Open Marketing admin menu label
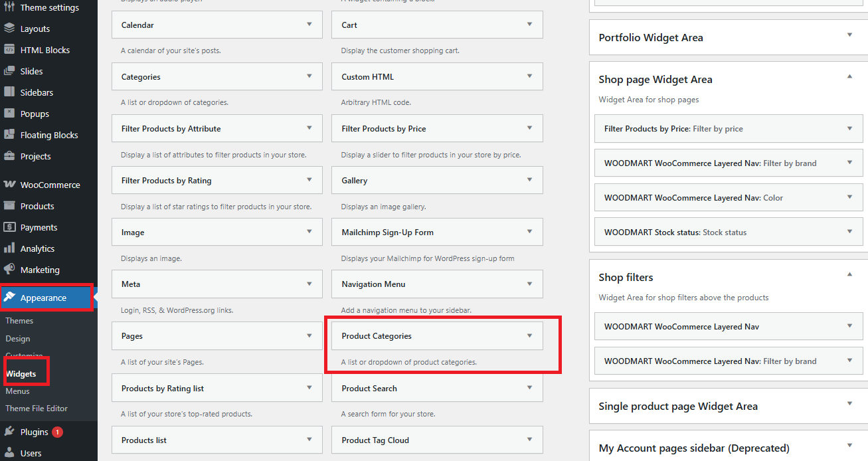 (x=40, y=270)
